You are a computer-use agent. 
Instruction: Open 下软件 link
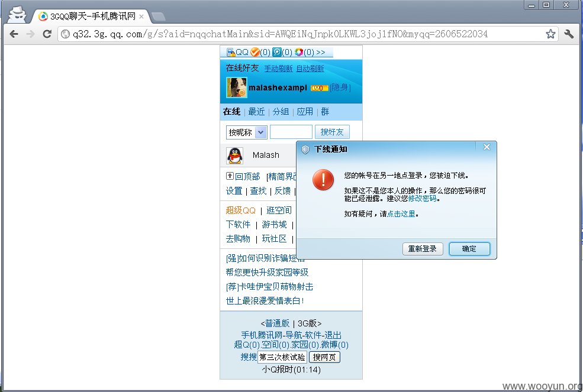(239, 225)
